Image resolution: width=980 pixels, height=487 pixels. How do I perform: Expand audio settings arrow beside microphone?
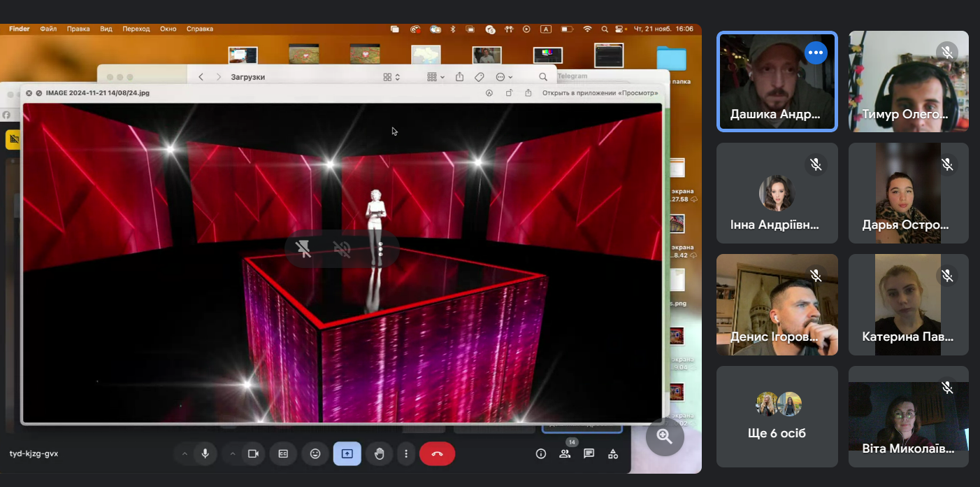185,453
